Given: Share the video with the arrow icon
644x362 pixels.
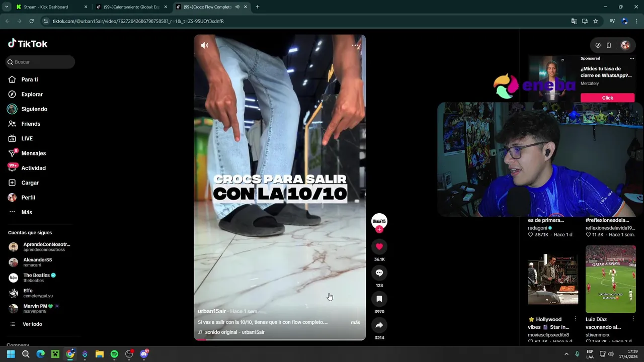Looking at the screenshot, I should click(x=379, y=325).
